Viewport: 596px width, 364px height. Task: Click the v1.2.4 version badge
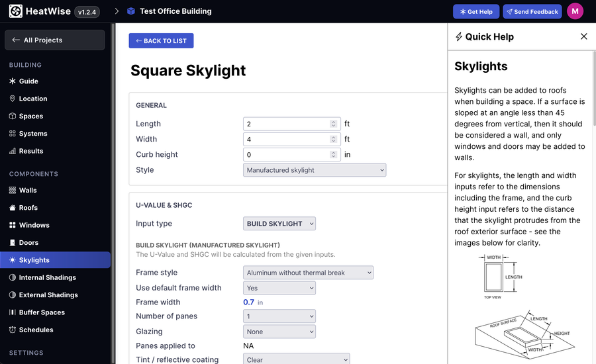87,12
